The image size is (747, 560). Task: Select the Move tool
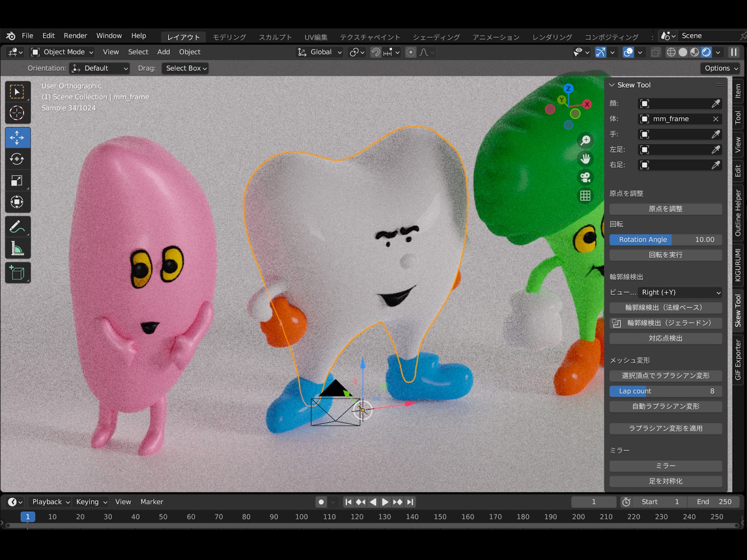(18, 137)
